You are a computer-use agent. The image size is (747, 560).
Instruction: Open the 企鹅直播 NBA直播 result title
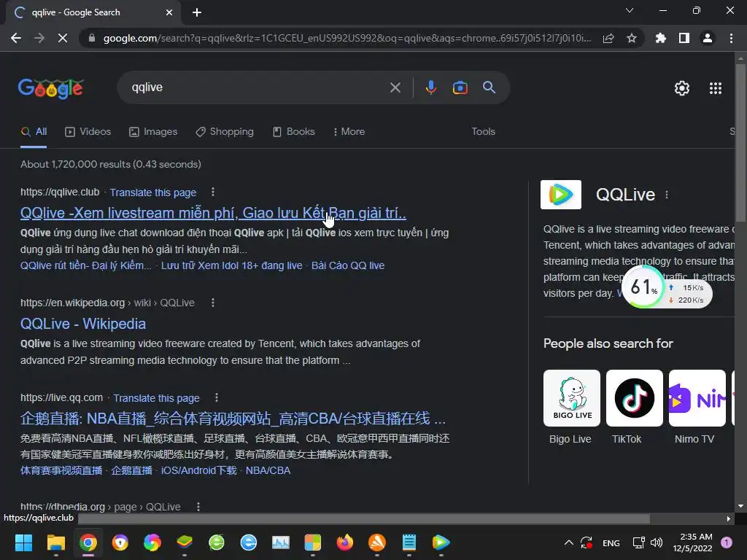point(233,419)
